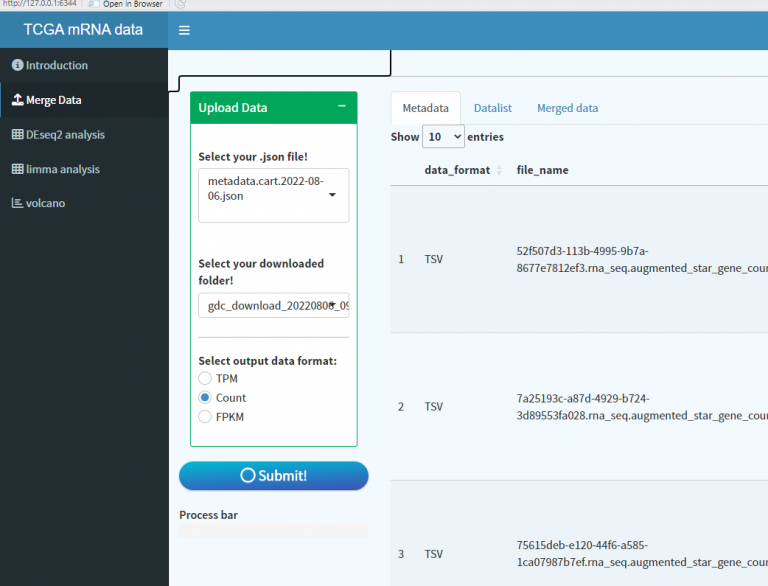Screen dimensions: 768x586
Task: Collapse the Upload Data box with minus icon
Action: [341, 107]
